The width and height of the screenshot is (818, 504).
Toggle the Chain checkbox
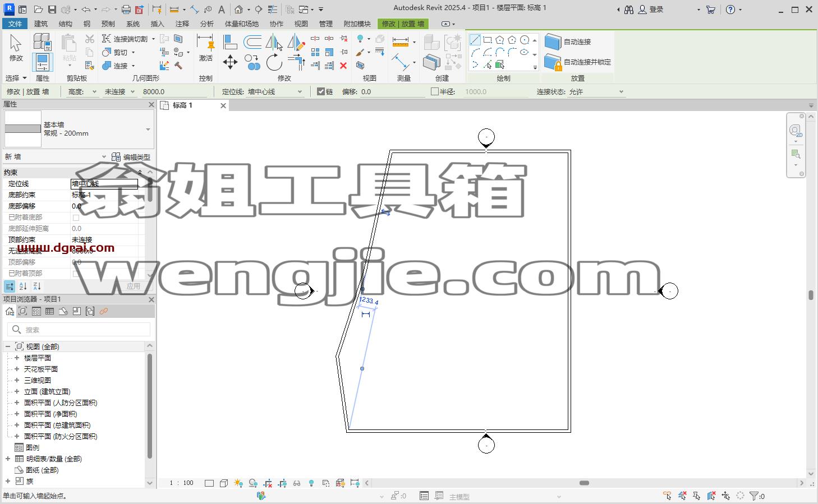pyautogui.click(x=321, y=91)
